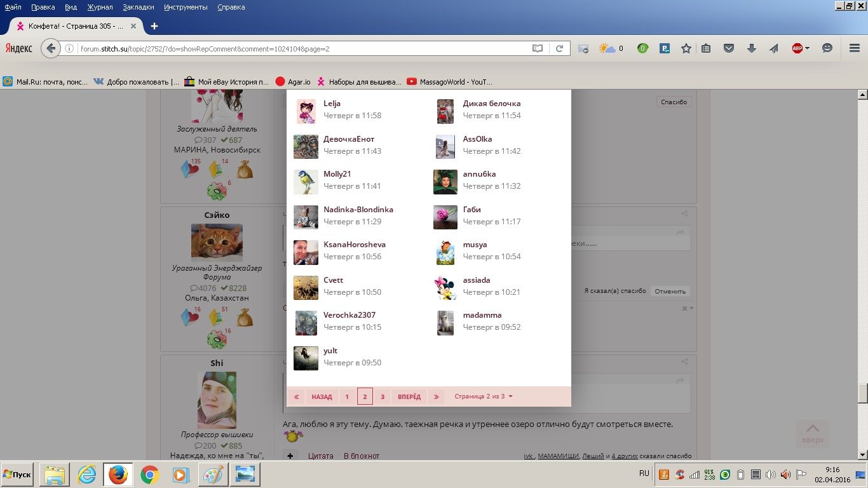Open Nadinka-Blondinka user profile link

pyautogui.click(x=358, y=209)
